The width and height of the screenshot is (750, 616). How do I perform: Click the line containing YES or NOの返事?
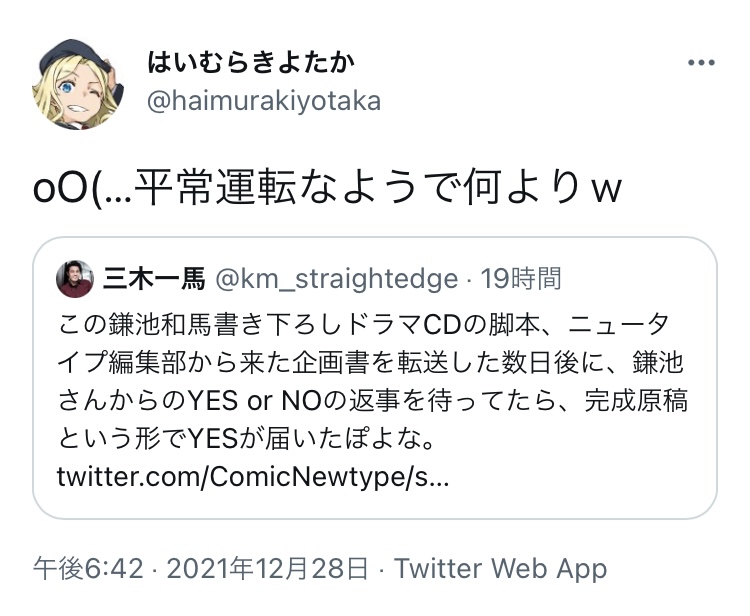373,401
